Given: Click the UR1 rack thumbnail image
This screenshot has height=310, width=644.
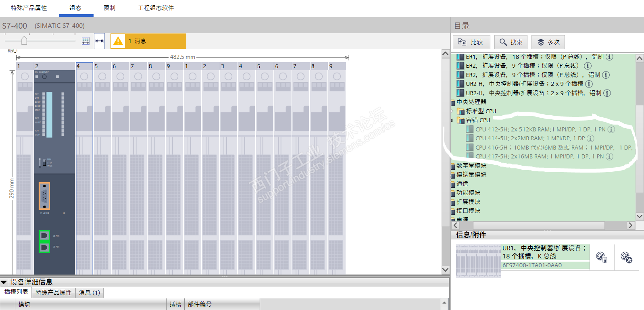Looking at the screenshot, I should 478,261.
